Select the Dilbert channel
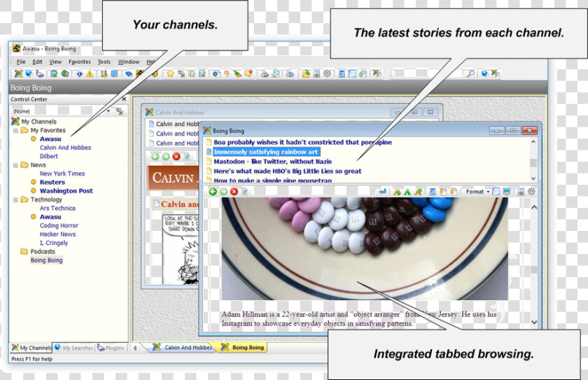 coord(49,156)
